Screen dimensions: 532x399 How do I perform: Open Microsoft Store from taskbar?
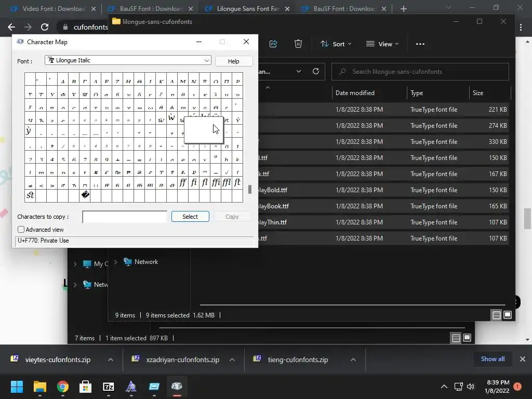point(86,387)
